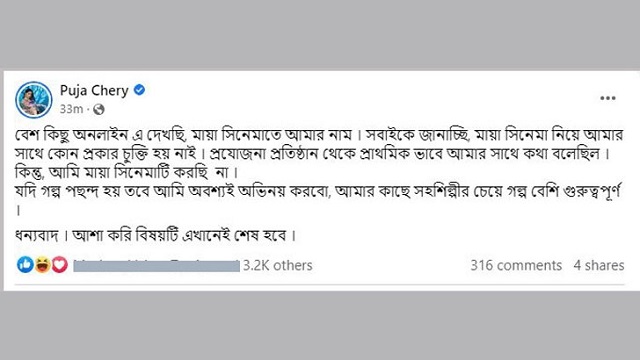Open the 33m post timestamp link
The width and height of the screenshot is (640, 360).
tap(71, 109)
